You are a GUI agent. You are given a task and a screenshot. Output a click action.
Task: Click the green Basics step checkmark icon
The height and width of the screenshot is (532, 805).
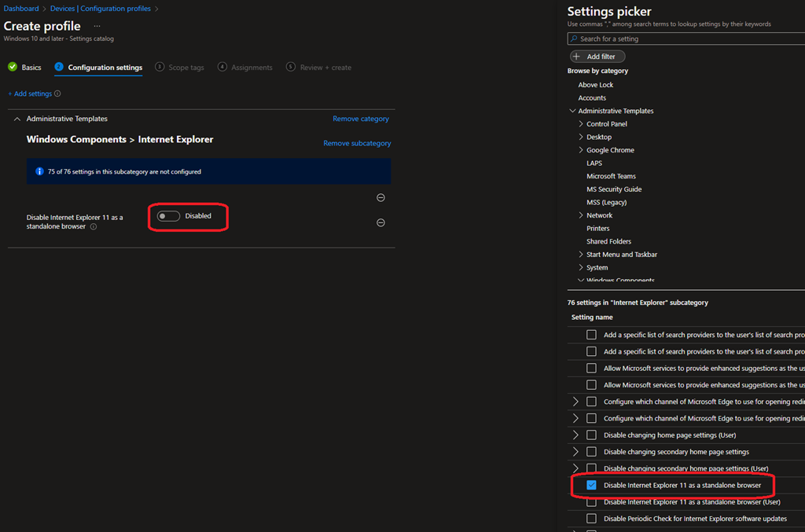(13, 68)
